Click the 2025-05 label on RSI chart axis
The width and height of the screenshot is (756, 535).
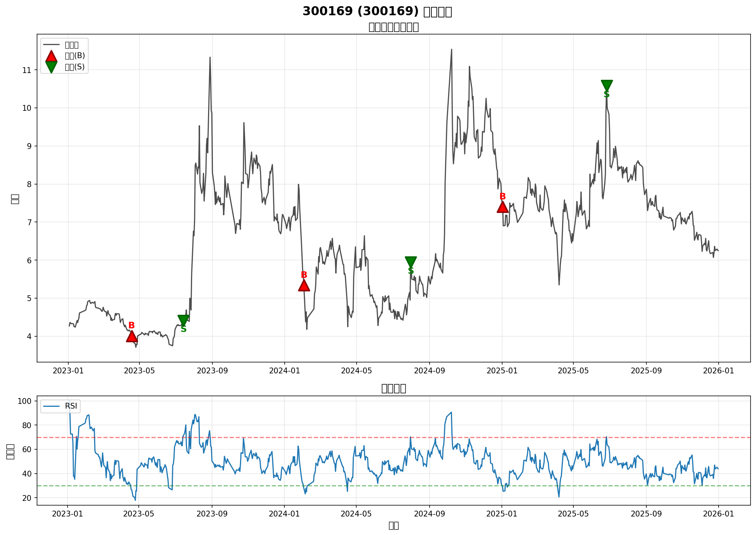click(573, 514)
